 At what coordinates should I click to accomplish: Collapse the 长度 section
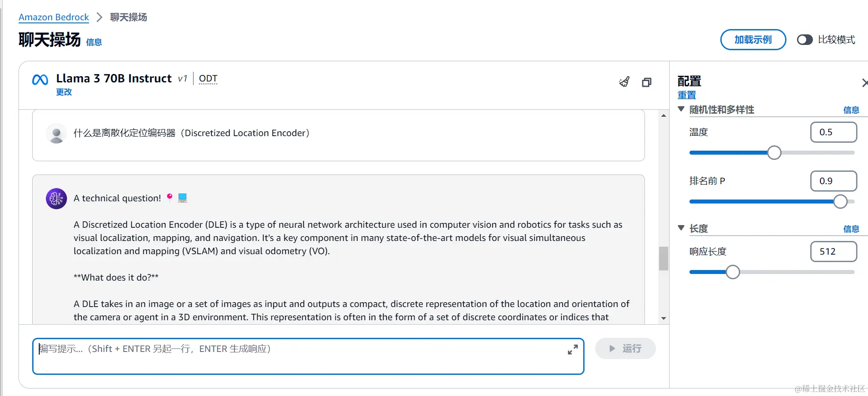click(681, 228)
